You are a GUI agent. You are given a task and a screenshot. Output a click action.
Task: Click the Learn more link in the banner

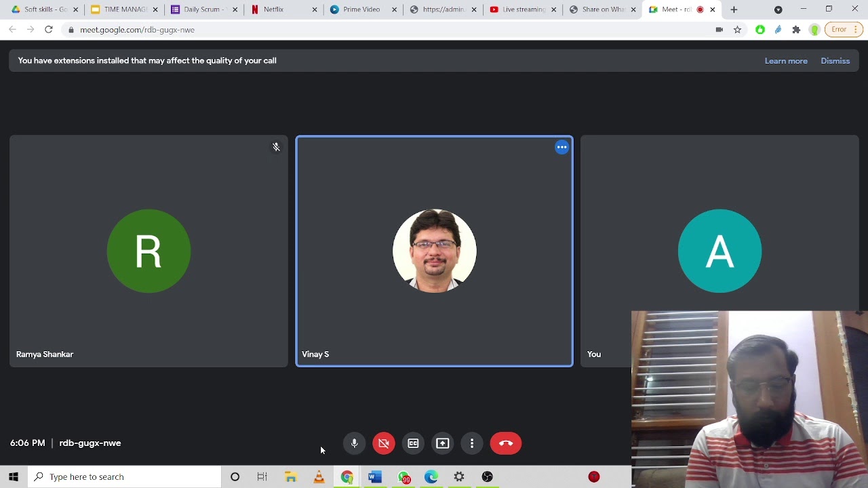coord(786,61)
